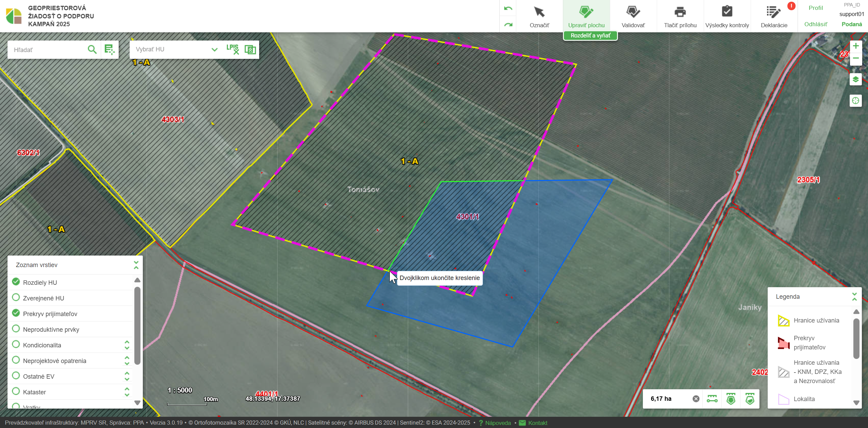Enable the Zverejnené HU layer
Image resolution: width=868 pixels, height=428 pixels.
pyautogui.click(x=16, y=297)
